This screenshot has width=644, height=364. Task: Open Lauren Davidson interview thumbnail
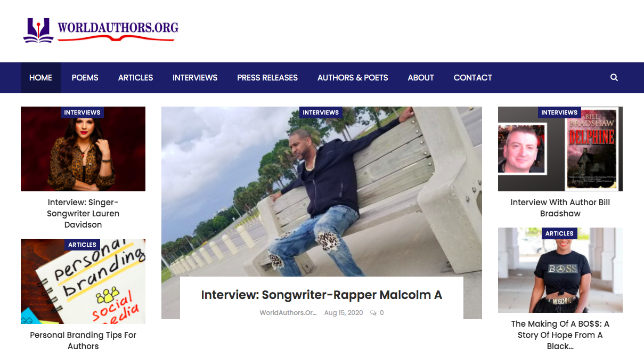[83, 149]
